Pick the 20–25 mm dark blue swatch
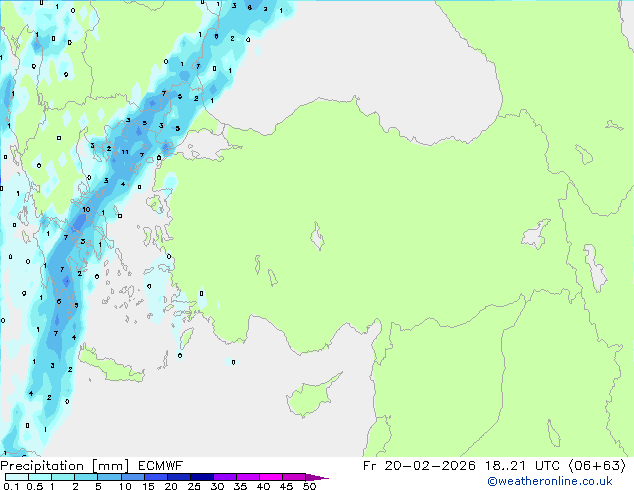 pyautogui.click(x=178, y=477)
